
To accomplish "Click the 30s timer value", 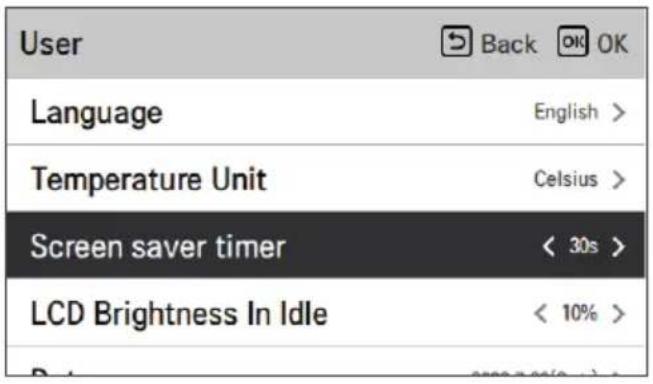I will pos(583,246).
